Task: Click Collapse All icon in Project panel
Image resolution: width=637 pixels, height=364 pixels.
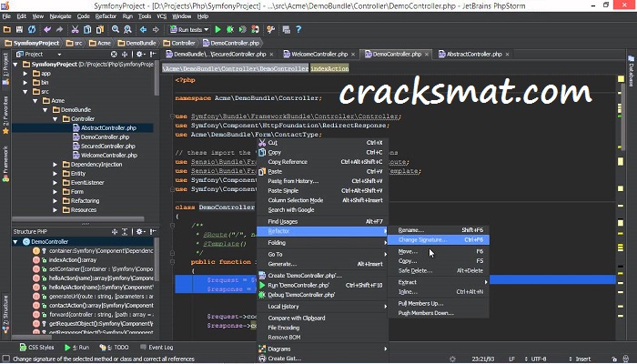Action: [125, 54]
